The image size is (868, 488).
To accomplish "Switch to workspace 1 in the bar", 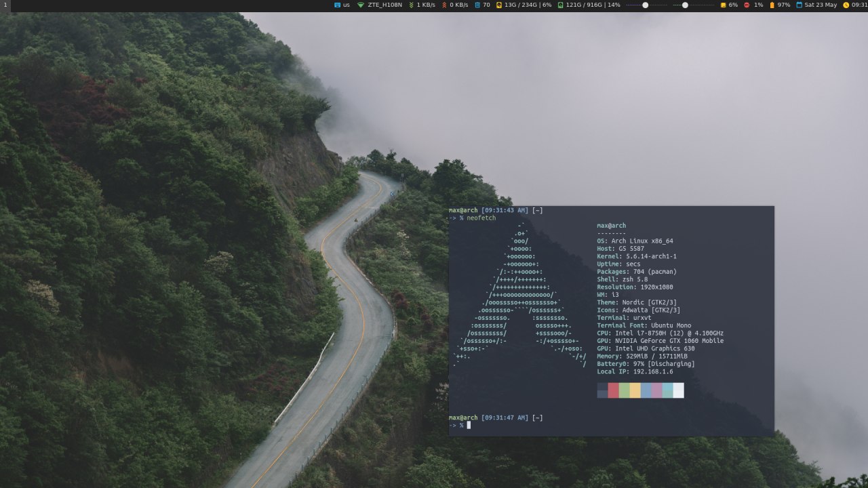I will pos(5,5).
